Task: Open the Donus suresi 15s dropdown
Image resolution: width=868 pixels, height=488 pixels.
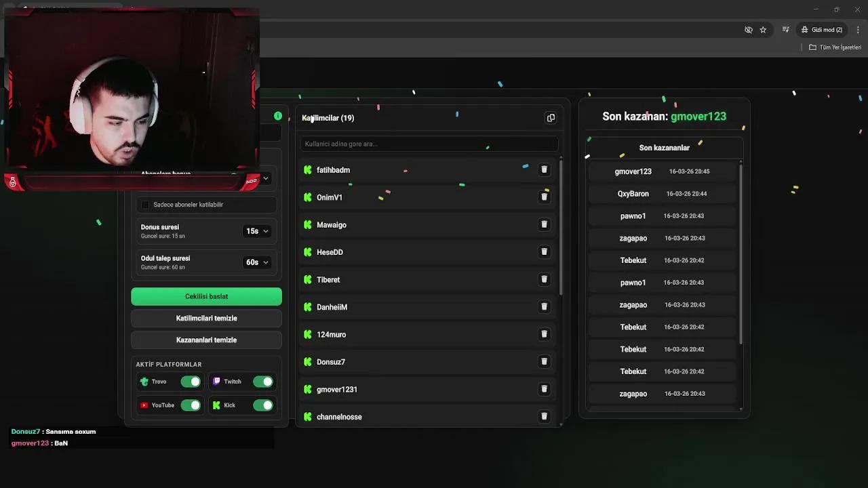Action: pyautogui.click(x=257, y=231)
